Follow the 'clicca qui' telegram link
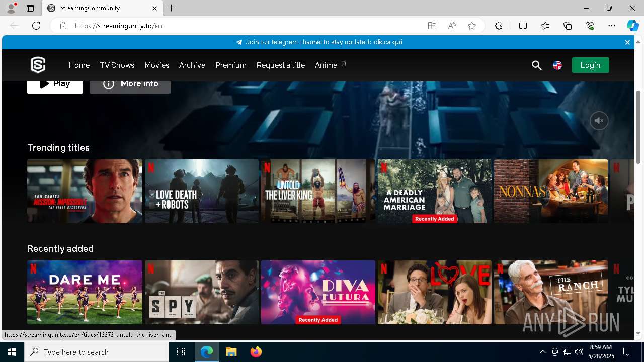Image resolution: width=644 pixels, height=362 pixels. [x=388, y=42]
